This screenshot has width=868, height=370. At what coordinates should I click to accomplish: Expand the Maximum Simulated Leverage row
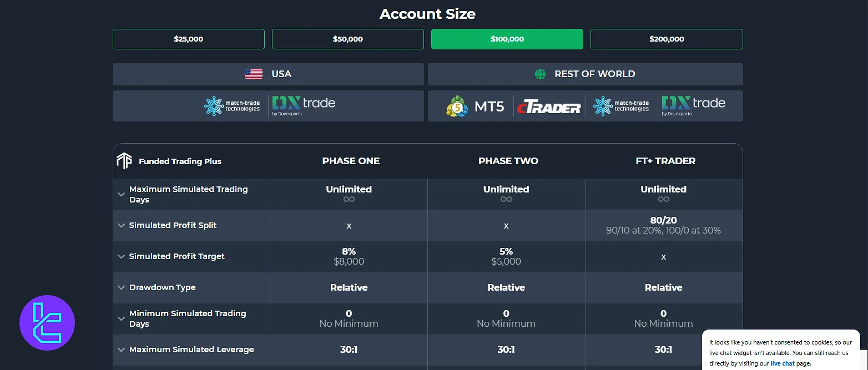121,349
